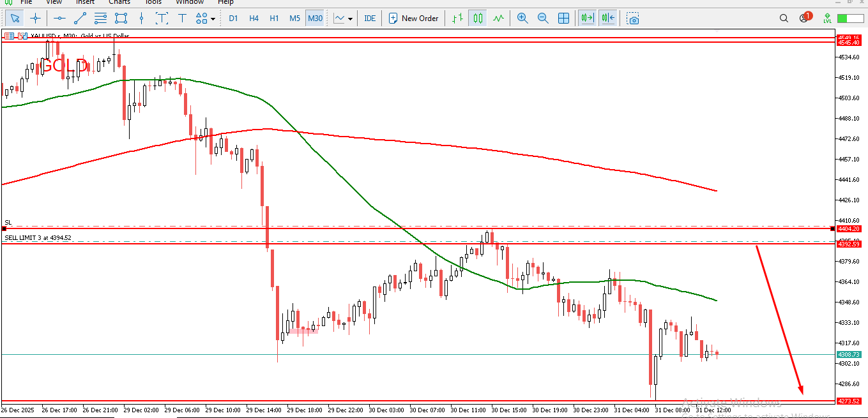Toggle candlestick chart display

pos(478,19)
